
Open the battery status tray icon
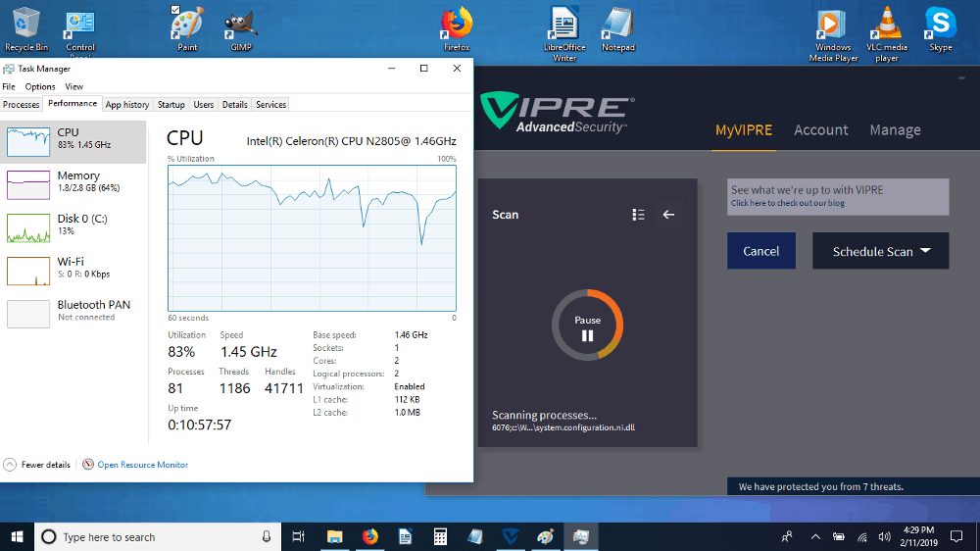click(x=838, y=536)
